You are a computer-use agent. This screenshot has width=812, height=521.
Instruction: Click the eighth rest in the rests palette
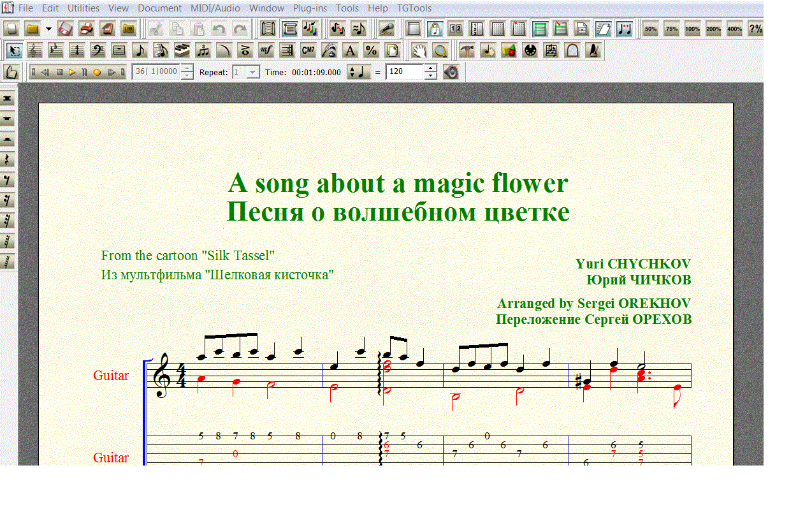pyautogui.click(x=8, y=180)
